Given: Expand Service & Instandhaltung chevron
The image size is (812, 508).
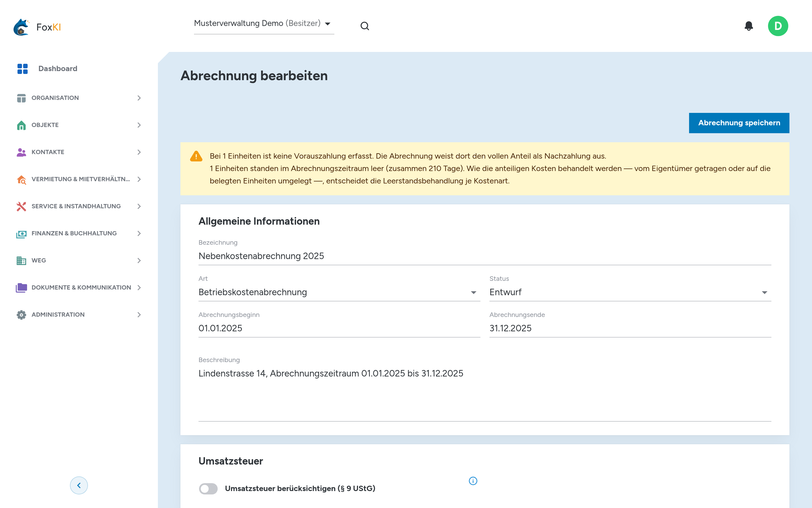Looking at the screenshot, I should 139,206.
